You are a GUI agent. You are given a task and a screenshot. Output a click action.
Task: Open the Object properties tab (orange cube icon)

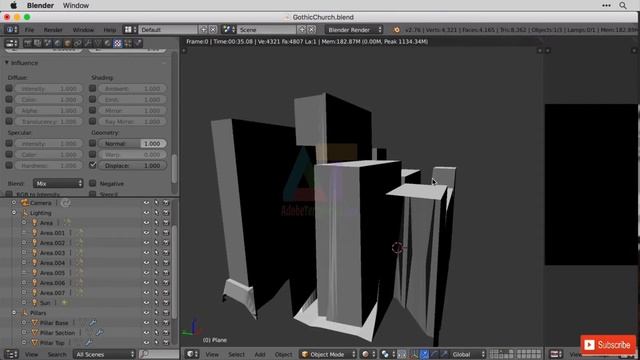tap(68, 43)
